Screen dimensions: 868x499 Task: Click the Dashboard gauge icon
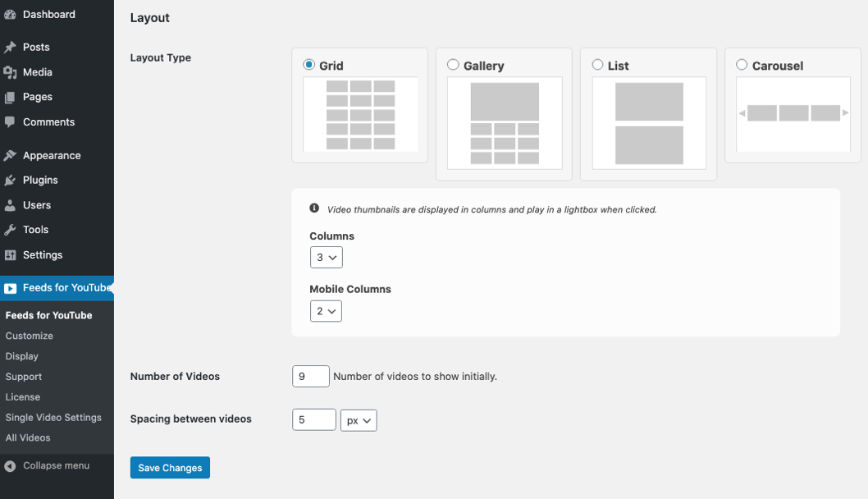pos(10,15)
